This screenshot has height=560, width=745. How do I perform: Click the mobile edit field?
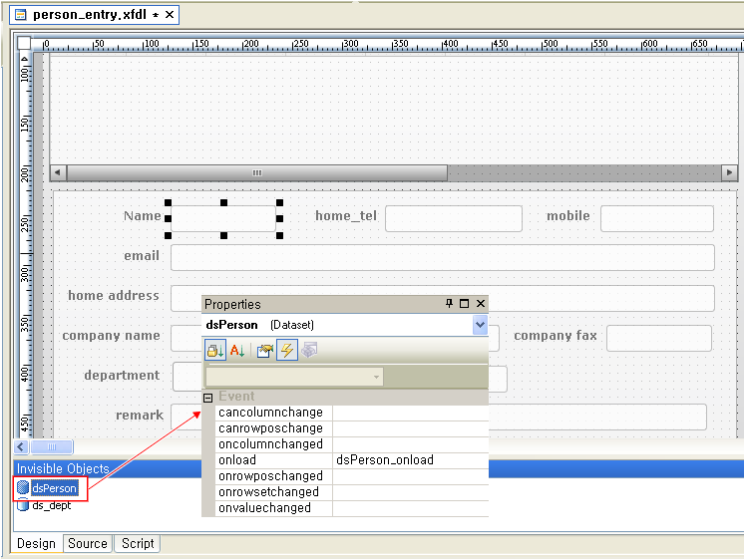[657, 219]
